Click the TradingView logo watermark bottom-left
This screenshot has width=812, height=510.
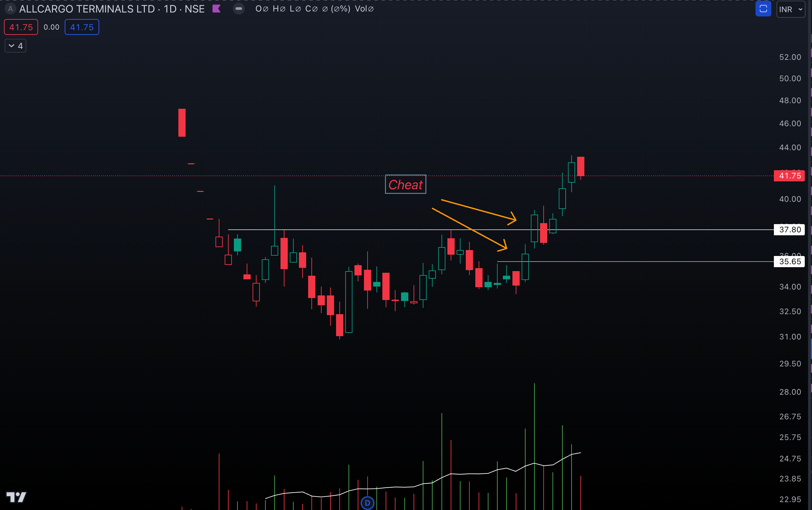click(x=16, y=497)
